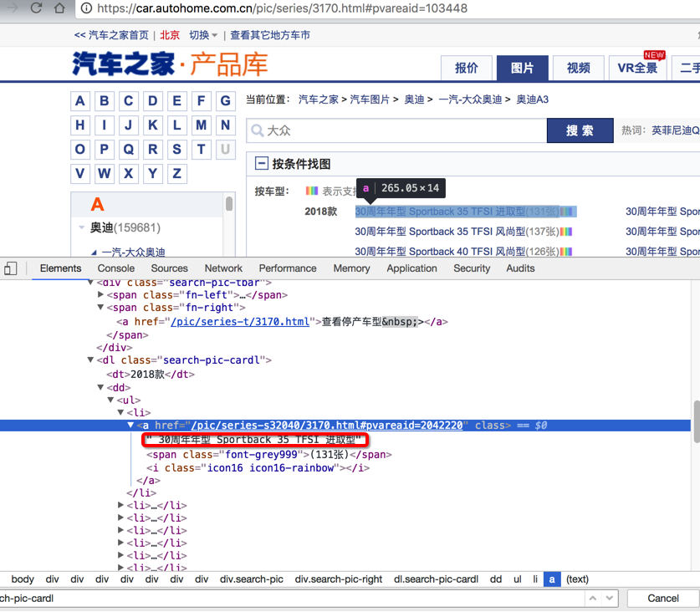
Task: Click the rainbow icon after 风尚型(137张)
Action: coord(566,232)
